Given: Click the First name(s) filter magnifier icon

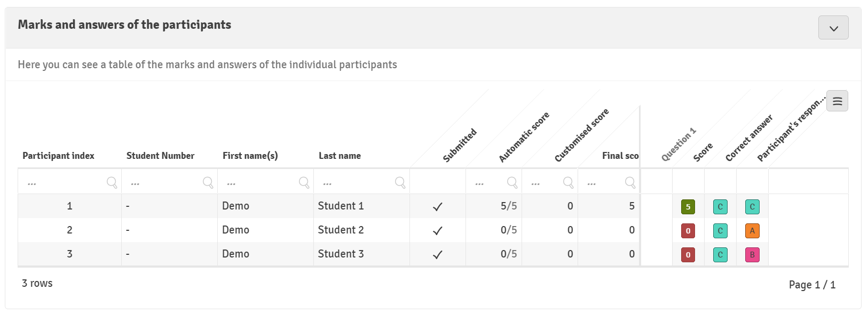Looking at the screenshot, I should click(304, 182).
